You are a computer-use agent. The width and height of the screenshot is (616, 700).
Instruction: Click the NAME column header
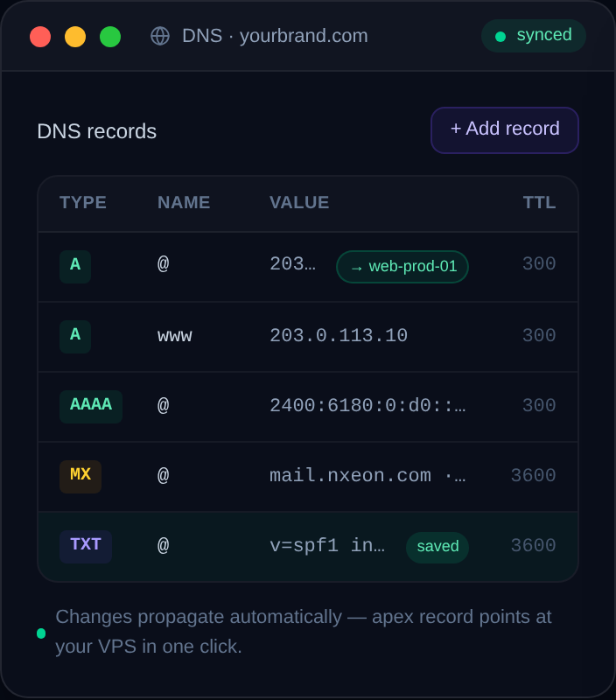184,203
